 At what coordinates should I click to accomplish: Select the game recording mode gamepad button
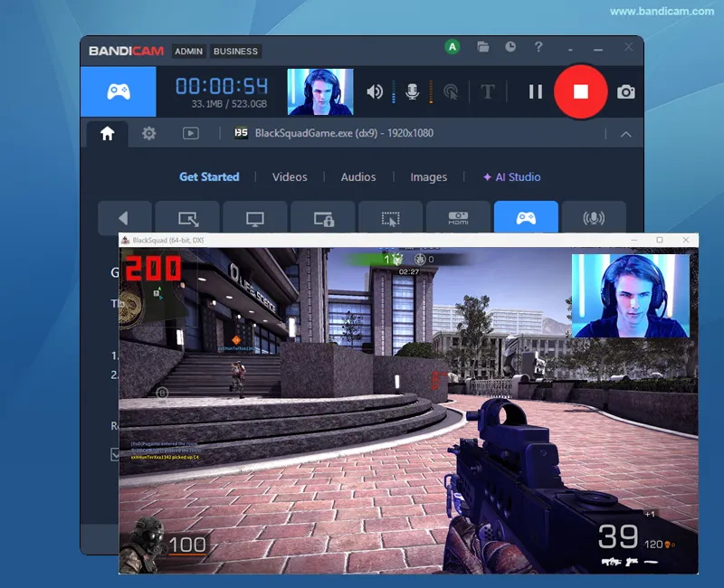tap(119, 91)
